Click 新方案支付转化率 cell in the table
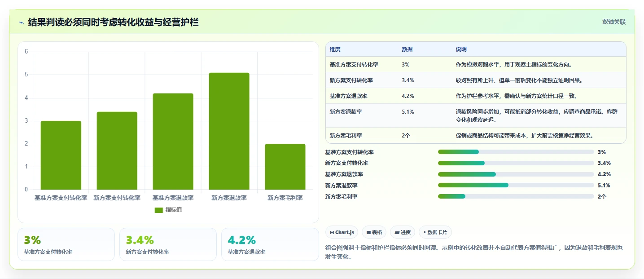Viewport: 644px width, 279px height. 351,80
